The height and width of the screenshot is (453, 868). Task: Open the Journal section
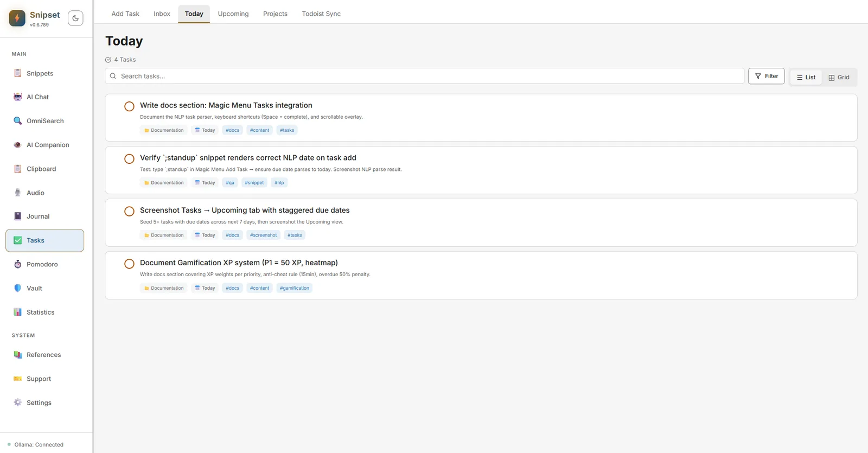click(44, 216)
